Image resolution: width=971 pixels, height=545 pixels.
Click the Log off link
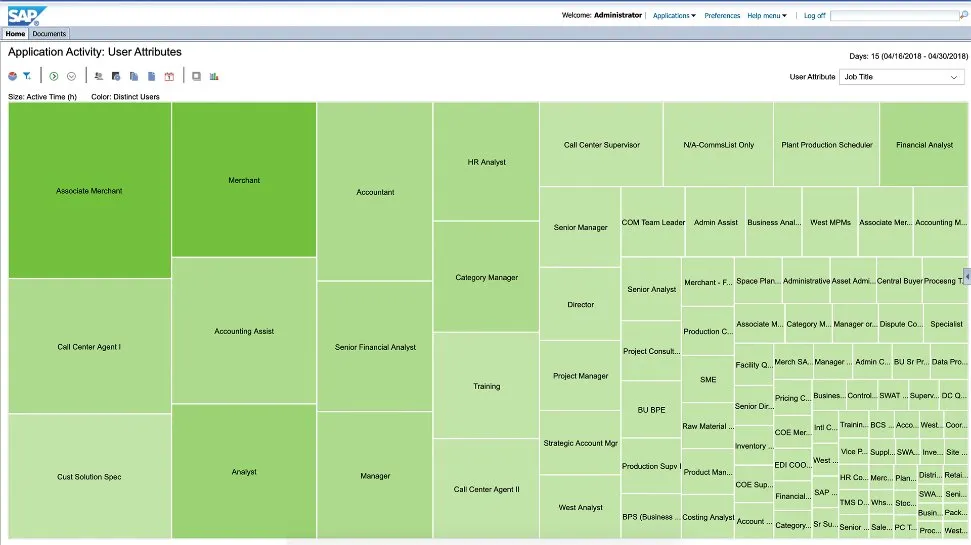point(814,16)
